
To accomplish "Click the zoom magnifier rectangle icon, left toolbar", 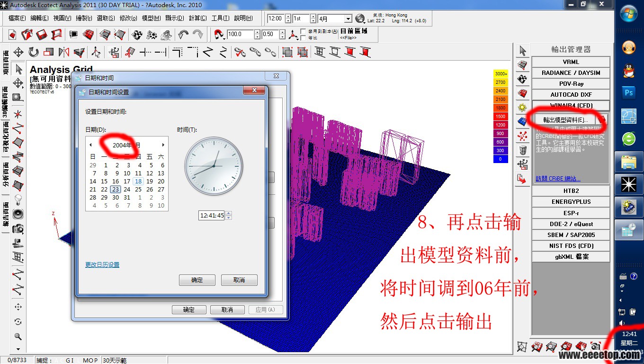I will click(18, 98).
